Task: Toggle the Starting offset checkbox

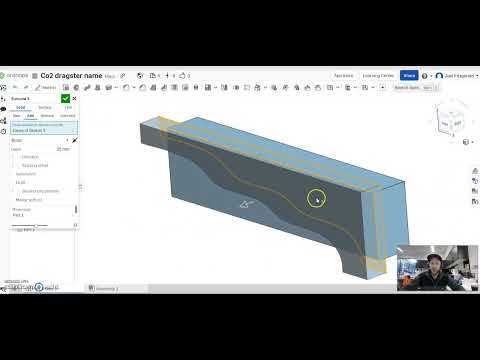Action: (x=18, y=166)
